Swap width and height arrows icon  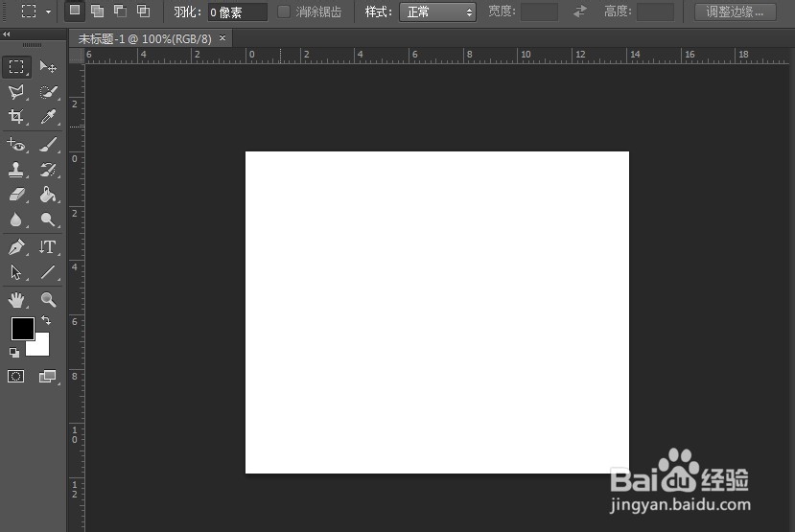580,12
